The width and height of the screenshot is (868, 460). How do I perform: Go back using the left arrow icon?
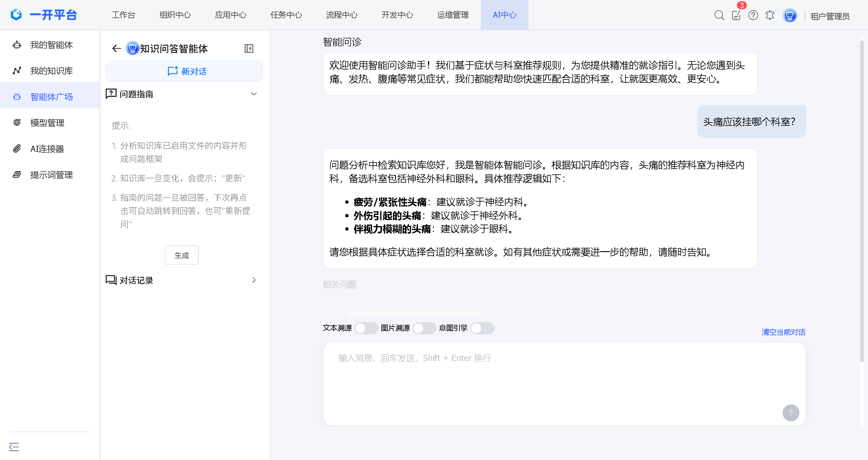point(117,49)
